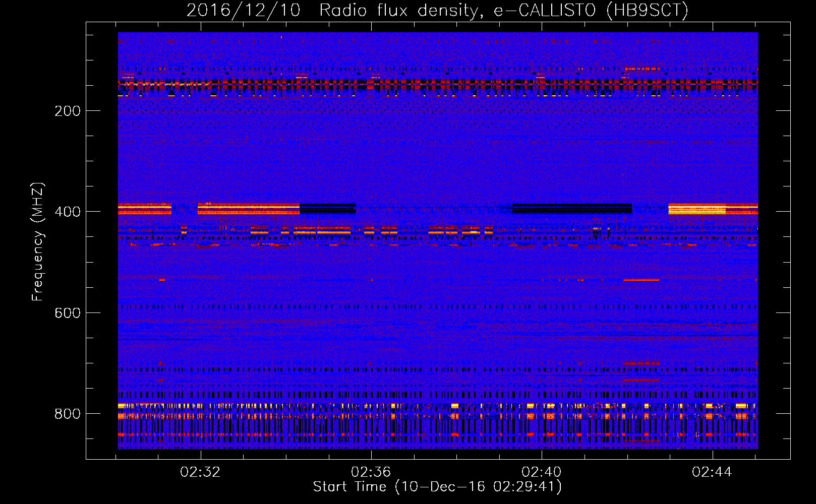Click the 800 frequency tick label

click(68, 414)
